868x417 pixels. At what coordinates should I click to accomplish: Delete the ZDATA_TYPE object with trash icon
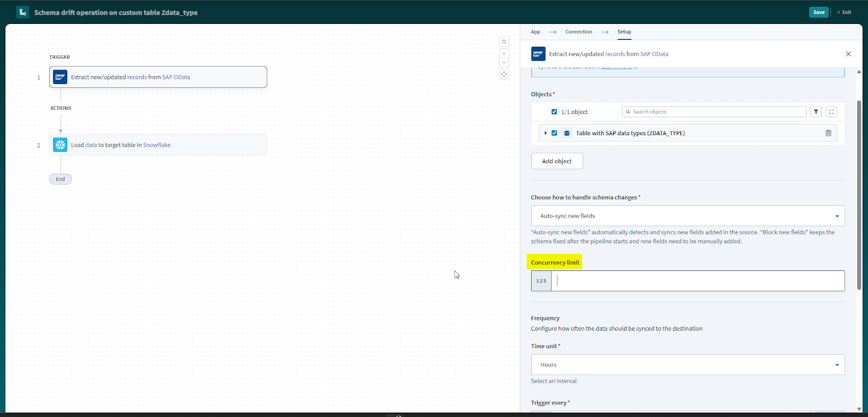(828, 133)
